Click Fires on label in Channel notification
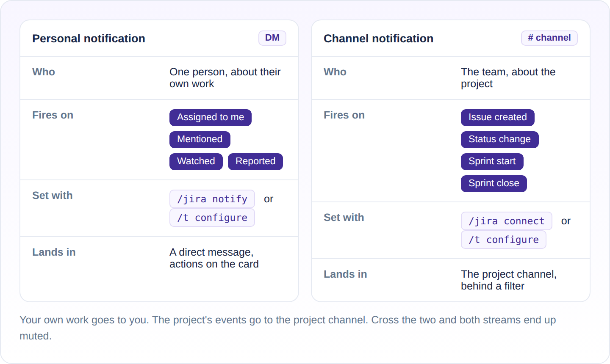Image resolution: width=610 pixels, height=364 pixels. tap(344, 115)
